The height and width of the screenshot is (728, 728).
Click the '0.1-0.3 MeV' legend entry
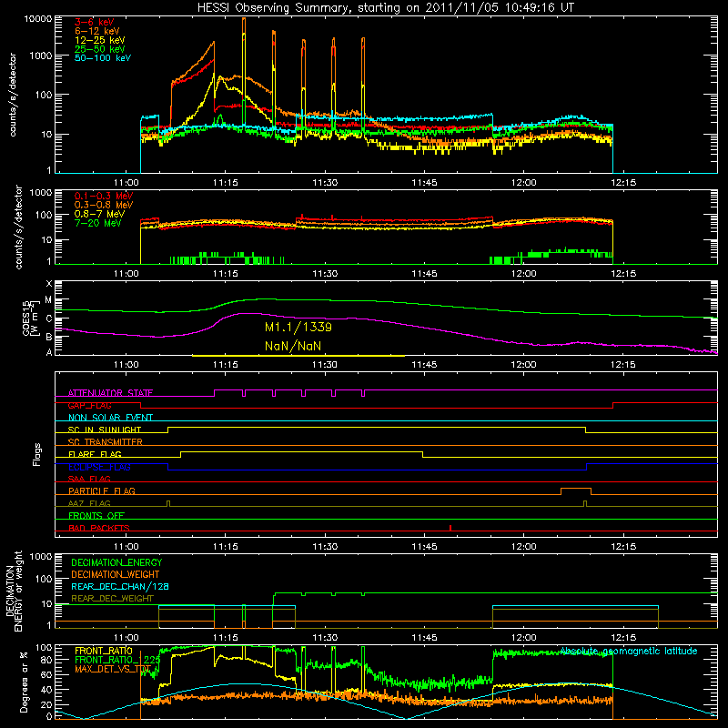click(x=104, y=196)
